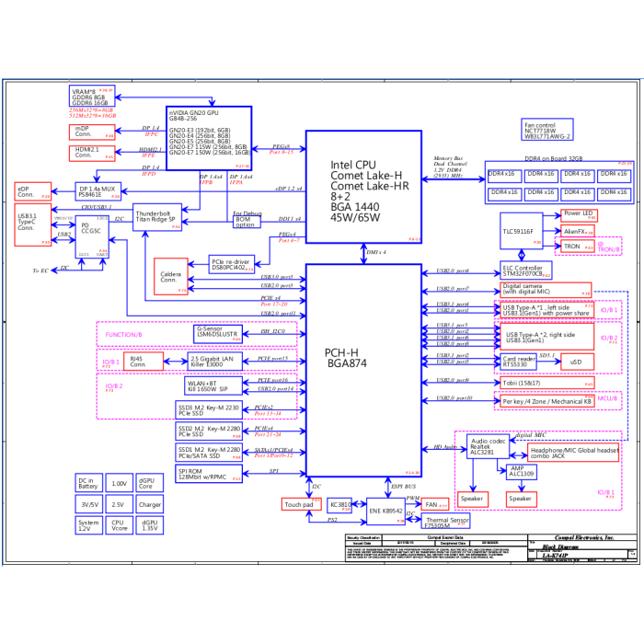Image resolution: width=644 pixels, height=644 pixels.
Task: Click the Power LED box
Action: coord(579,215)
